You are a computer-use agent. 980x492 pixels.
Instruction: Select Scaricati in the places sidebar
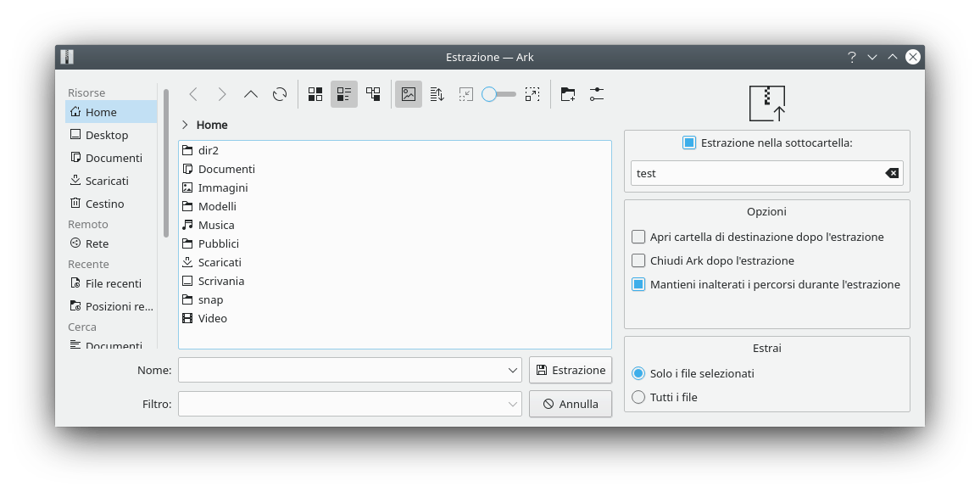point(107,181)
